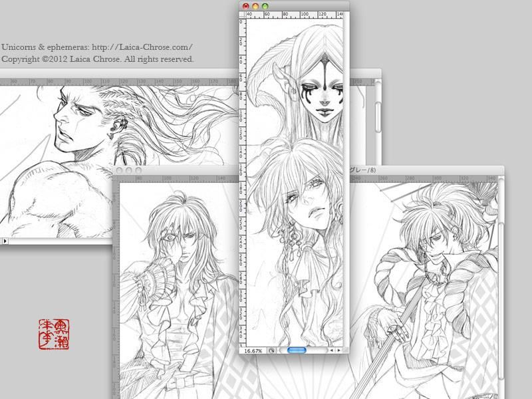Click grey close button of bottom sketch window
532x399 pixels.
coord(119,170)
